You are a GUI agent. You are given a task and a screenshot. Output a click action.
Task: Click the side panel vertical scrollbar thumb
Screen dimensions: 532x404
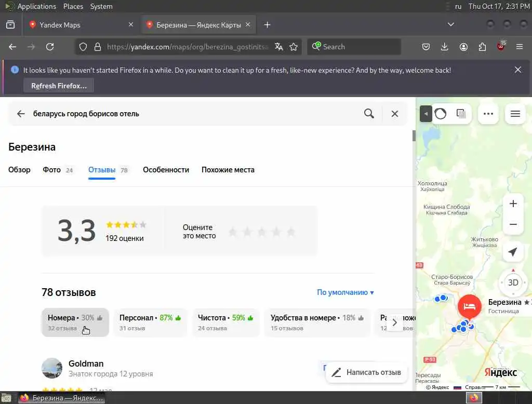tap(414, 136)
